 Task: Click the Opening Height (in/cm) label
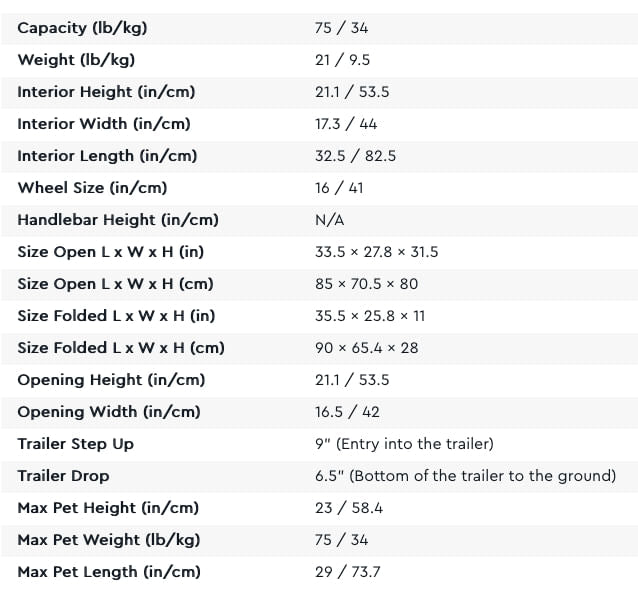(111, 380)
